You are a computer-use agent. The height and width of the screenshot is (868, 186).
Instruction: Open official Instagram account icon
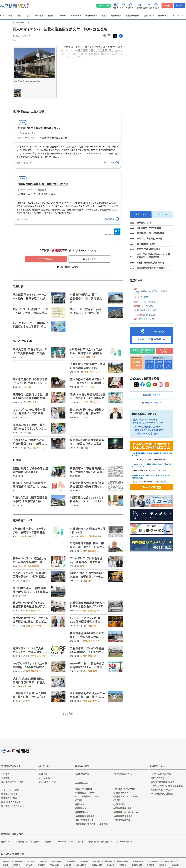tap(161, 385)
